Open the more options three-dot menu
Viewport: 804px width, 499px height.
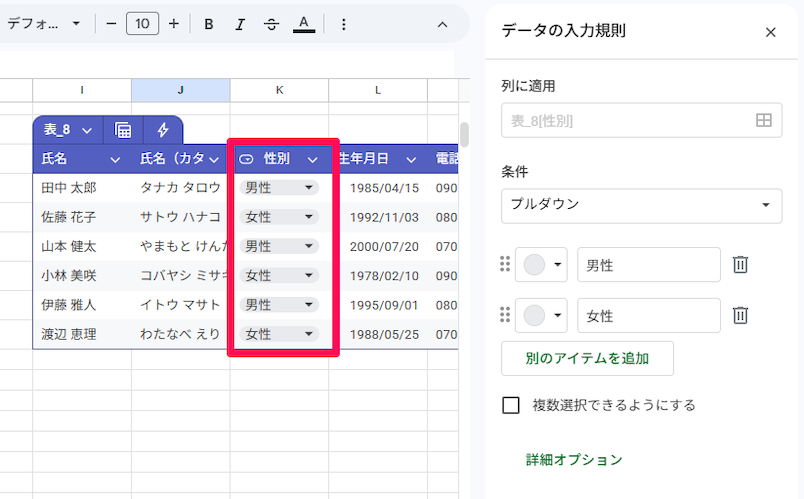coord(344,24)
